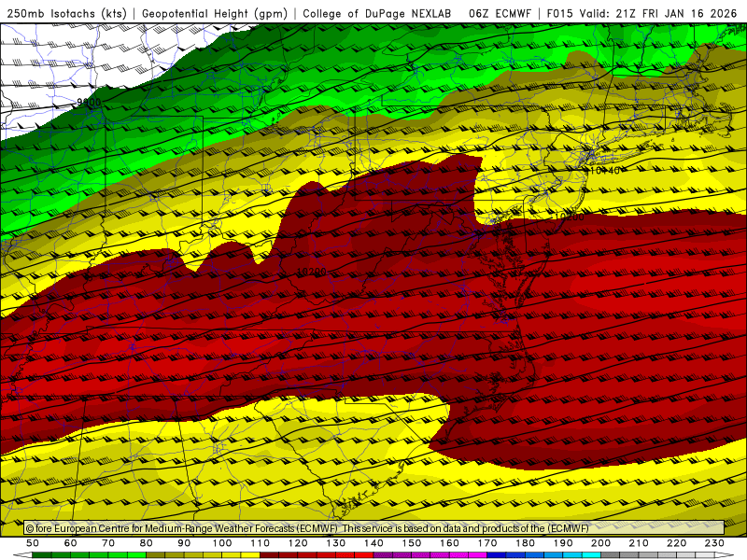Click the legend value 80

point(147,543)
